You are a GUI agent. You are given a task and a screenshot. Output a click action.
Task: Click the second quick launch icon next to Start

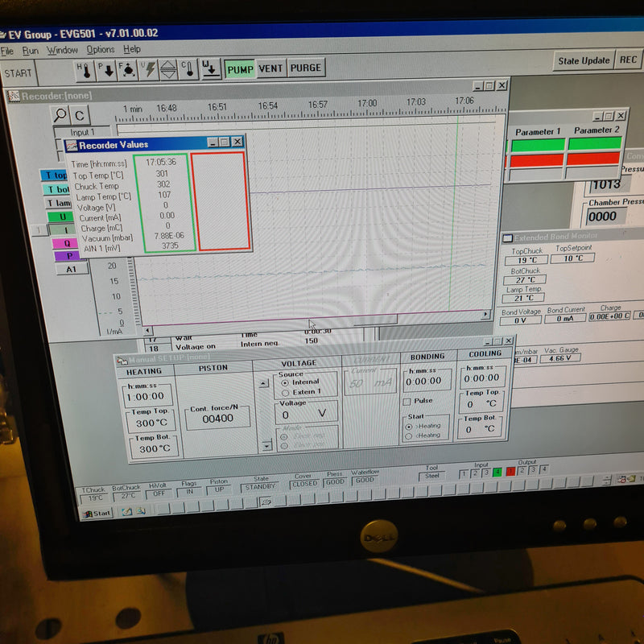pyautogui.click(x=142, y=511)
